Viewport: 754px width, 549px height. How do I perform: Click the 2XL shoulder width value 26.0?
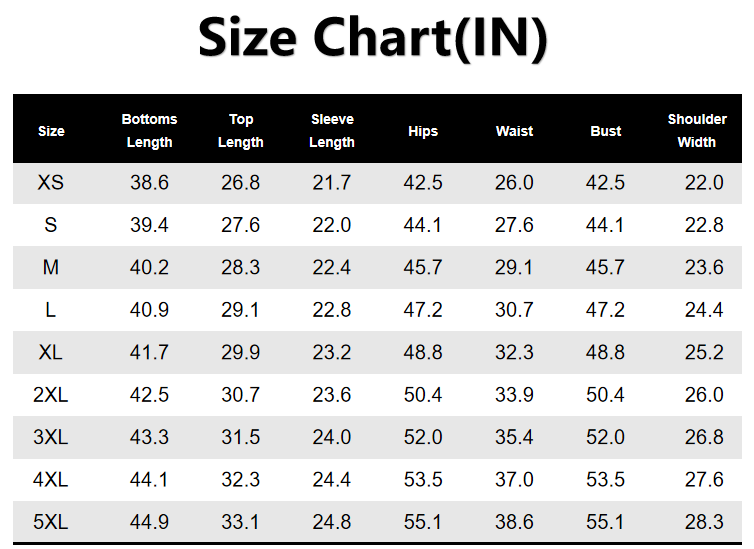(704, 395)
